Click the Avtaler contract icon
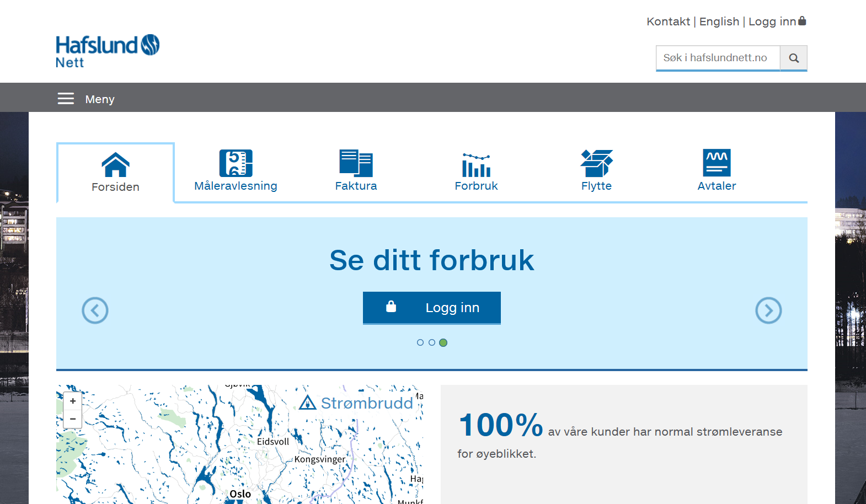The height and width of the screenshot is (504, 866). (x=717, y=163)
